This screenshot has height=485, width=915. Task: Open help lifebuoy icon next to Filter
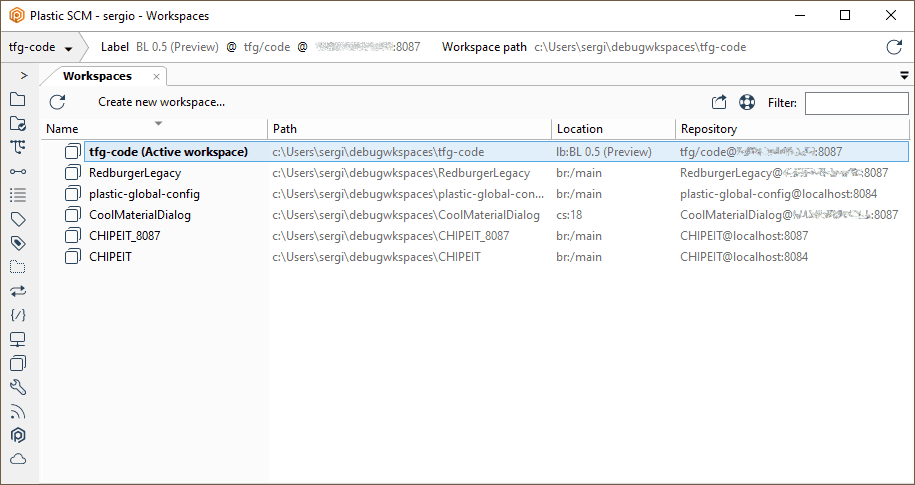tap(747, 102)
